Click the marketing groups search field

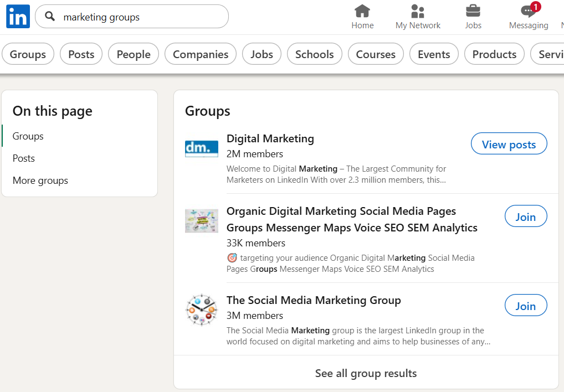pyautogui.click(x=132, y=17)
